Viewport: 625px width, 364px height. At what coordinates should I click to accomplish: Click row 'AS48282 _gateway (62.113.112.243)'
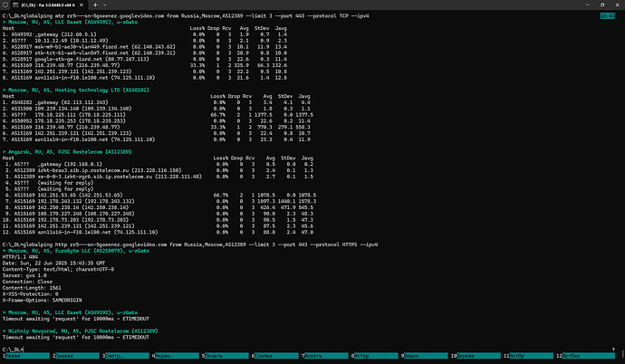coord(157,102)
